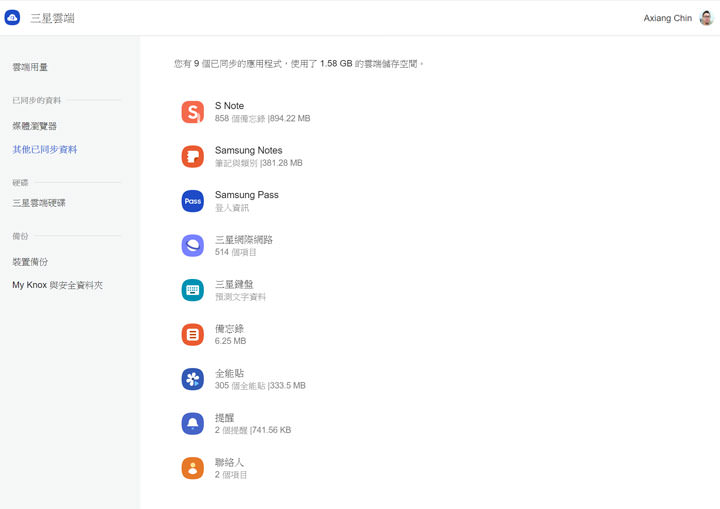720x509 pixels.
Task: Click the 三星雲端 title text
Action: pos(52,18)
